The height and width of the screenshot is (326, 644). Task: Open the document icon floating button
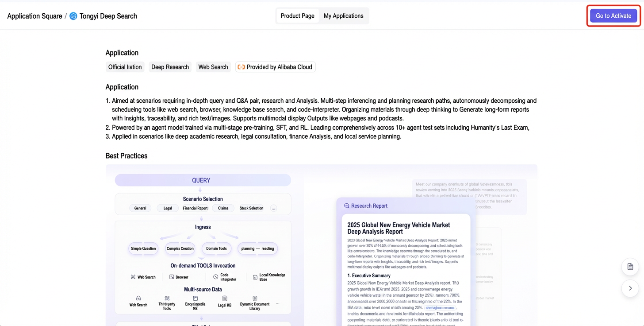tap(630, 267)
